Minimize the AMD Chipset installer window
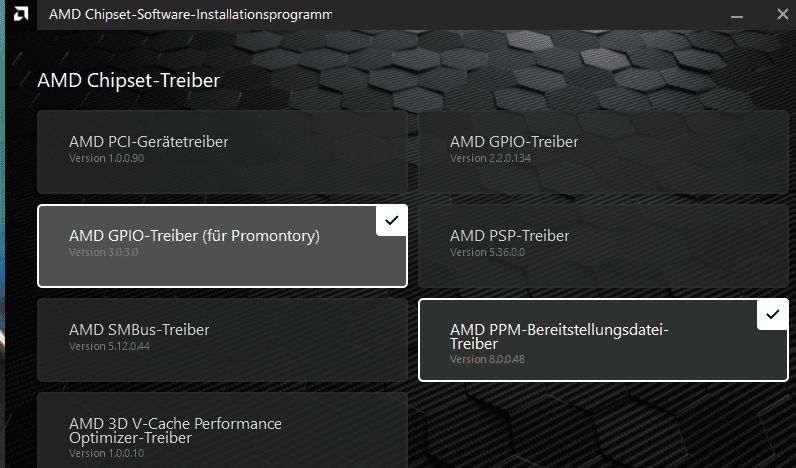The height and width of the screenshot is (468, 796). pyautogui.click(x=737, y=15)
